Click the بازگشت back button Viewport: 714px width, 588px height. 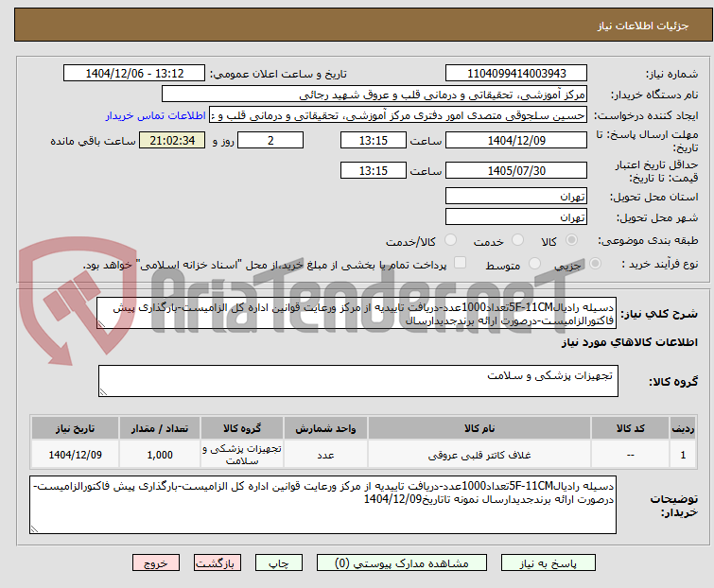pos(218,563)
